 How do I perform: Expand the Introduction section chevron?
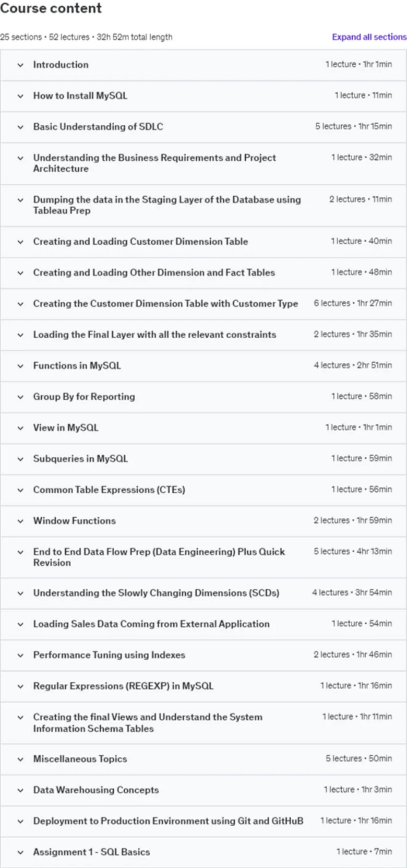[20, 65]
